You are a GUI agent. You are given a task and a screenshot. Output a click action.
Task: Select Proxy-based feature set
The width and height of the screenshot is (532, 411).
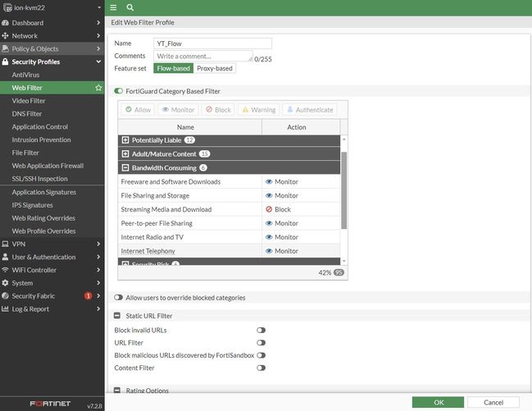(x=215, y=68)
